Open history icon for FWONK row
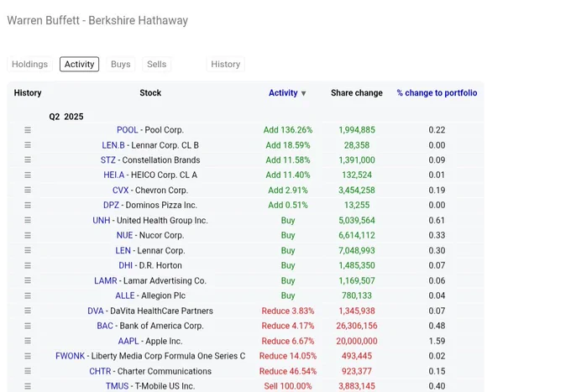571x392 pixels. tap(28, 356)
